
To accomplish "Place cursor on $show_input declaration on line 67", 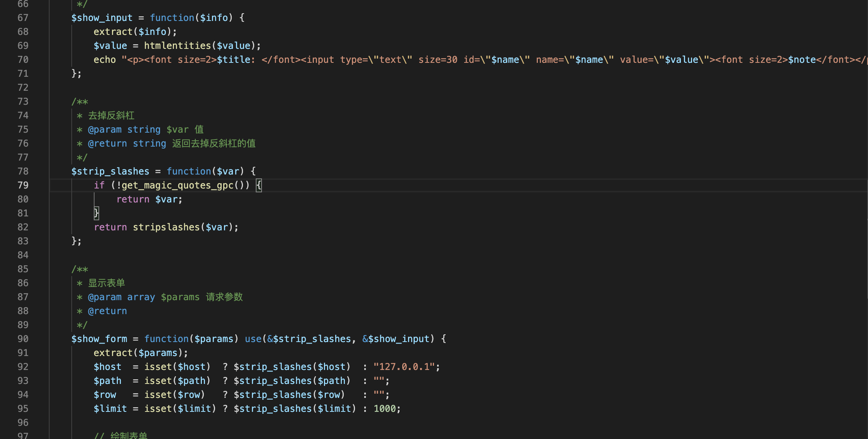I will 102,18.
